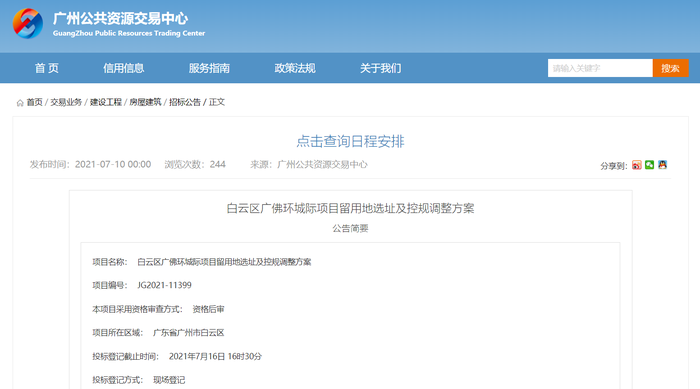Viewport: 700px width, 389px height.
Task: Share the page via the Weibo icon
Action: [637, 165]
